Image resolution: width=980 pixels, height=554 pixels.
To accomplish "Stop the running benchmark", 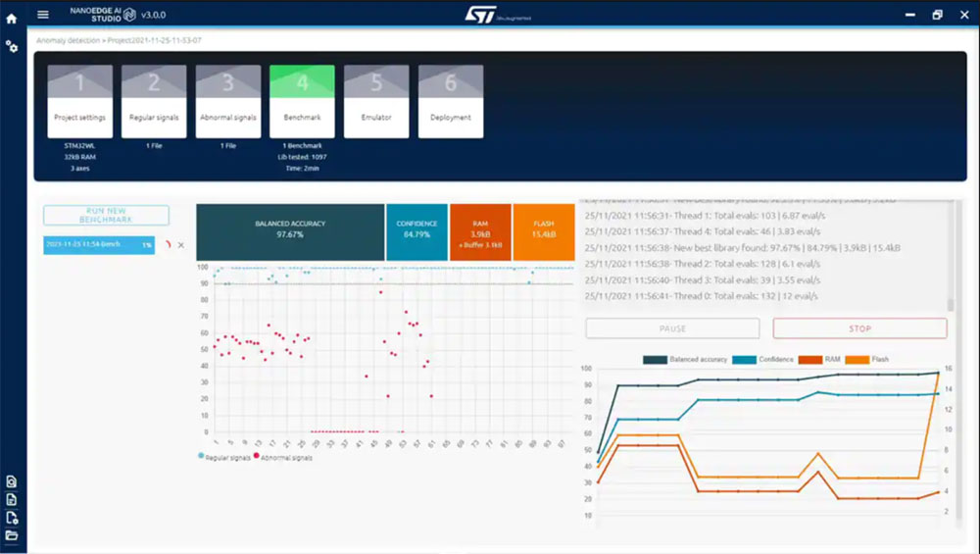I will pyautogui.click(x=860, y=328).
